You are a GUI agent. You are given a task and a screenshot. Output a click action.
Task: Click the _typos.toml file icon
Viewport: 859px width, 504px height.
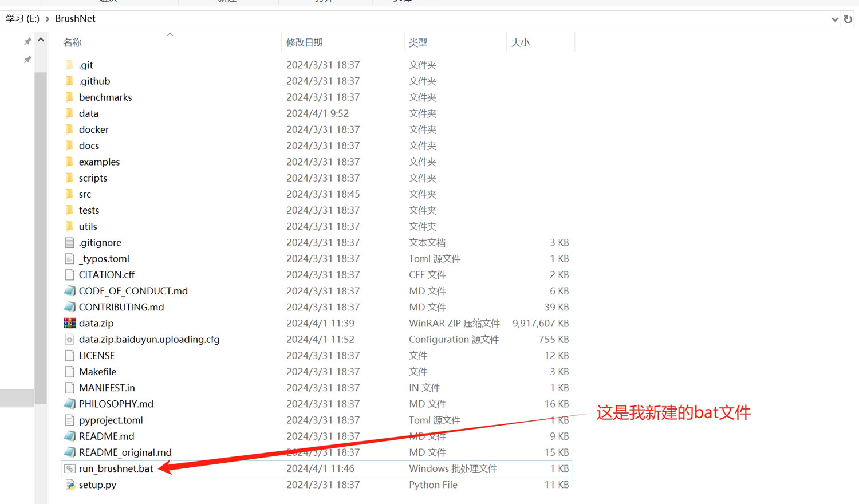(69, 258)
